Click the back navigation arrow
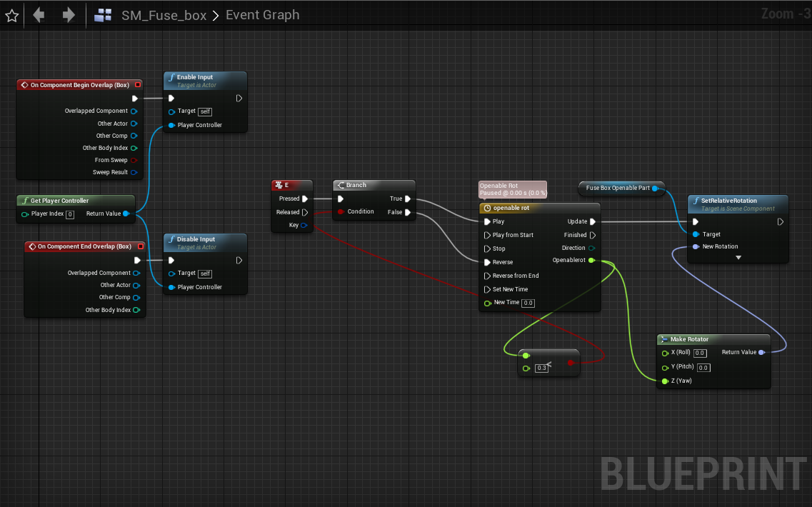 tap(39, 14)
